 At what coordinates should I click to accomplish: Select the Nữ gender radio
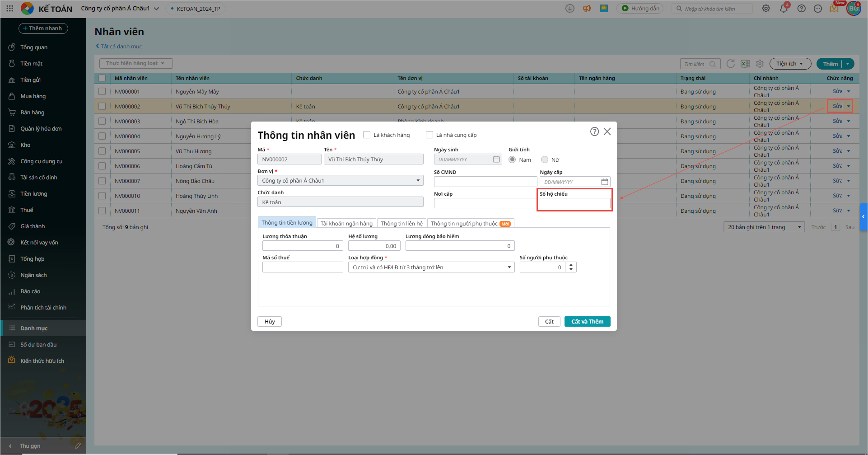coord(545,159)
